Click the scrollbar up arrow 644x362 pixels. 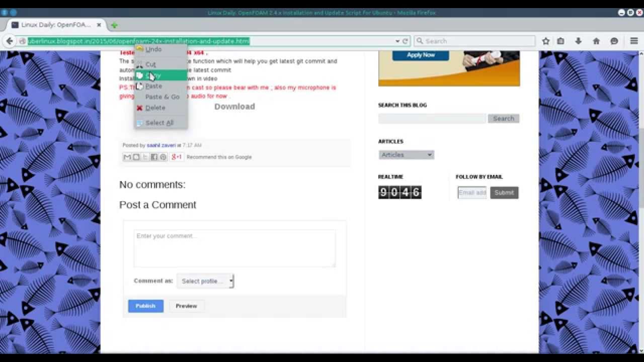tap(641, 53)
